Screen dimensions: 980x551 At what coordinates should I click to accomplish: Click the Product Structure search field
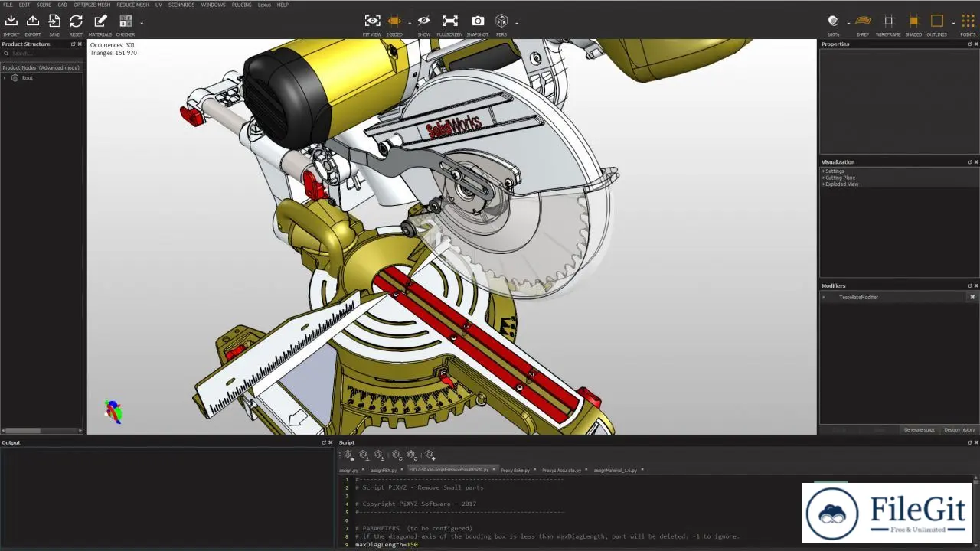(x=42, y=54)
